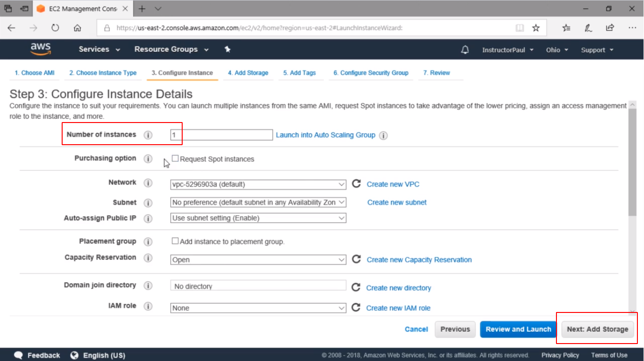The width and height of the screenshot is (644, 361).
Task: Click the Number of instances field
Action: (221, 135)
